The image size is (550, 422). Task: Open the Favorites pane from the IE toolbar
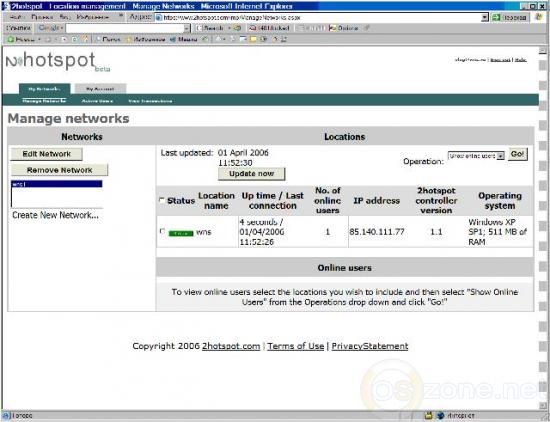coord(146,39)
